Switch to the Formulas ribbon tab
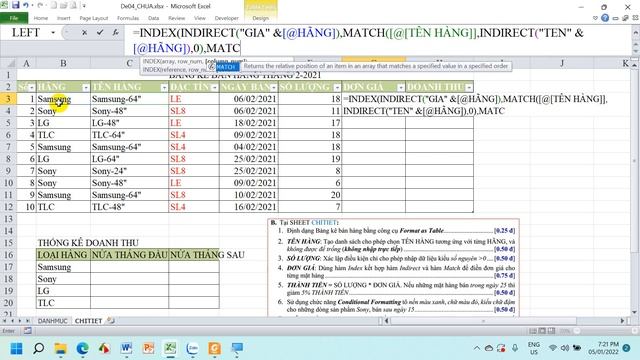This screenshot has height=360, width=640. coord(128,18)
